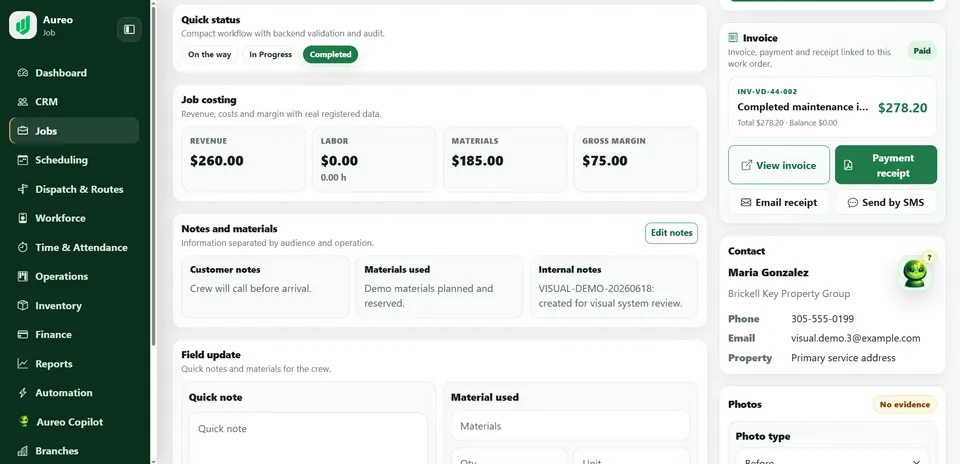Click Brickell Key Property Group text
The height and width of the screenshot is (464, 960).
[789, 294]
